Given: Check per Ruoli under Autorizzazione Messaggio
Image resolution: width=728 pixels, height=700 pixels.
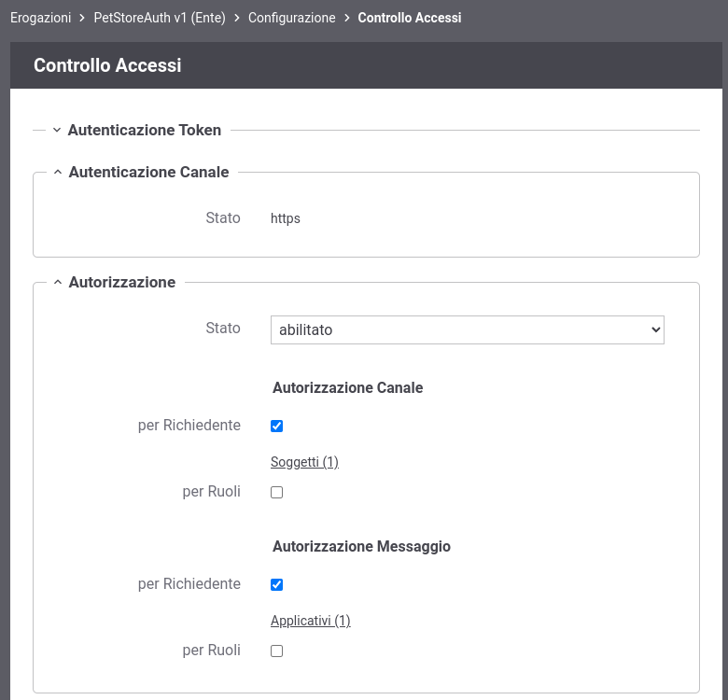Looking at the screenshot, I should [276, 651].
